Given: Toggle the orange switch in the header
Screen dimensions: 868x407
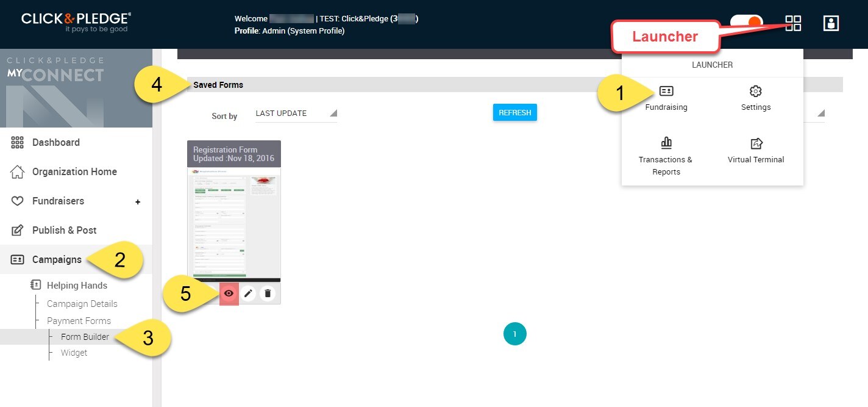Looking at the screenshot, I should click(x=747, y=23).
